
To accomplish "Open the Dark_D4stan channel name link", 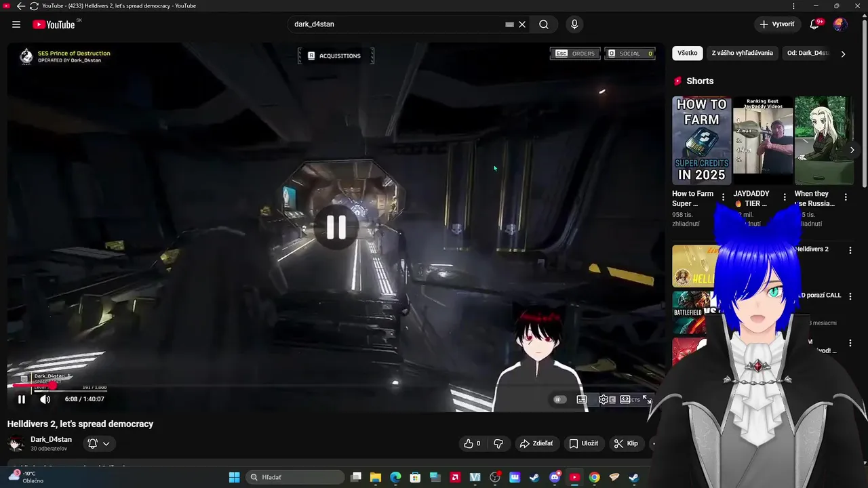I will pyautogui.click(x=51, y=439).
